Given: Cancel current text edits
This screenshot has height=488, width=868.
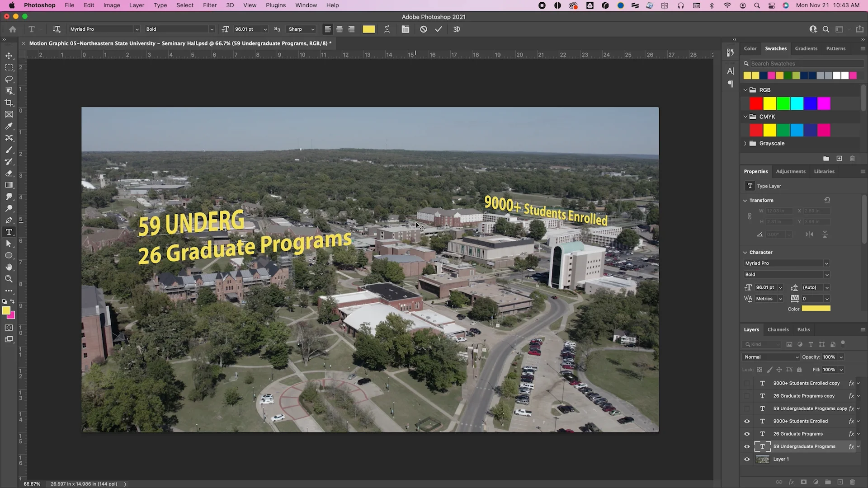Looking at the screenshot, I should click(x=423, y=29).
